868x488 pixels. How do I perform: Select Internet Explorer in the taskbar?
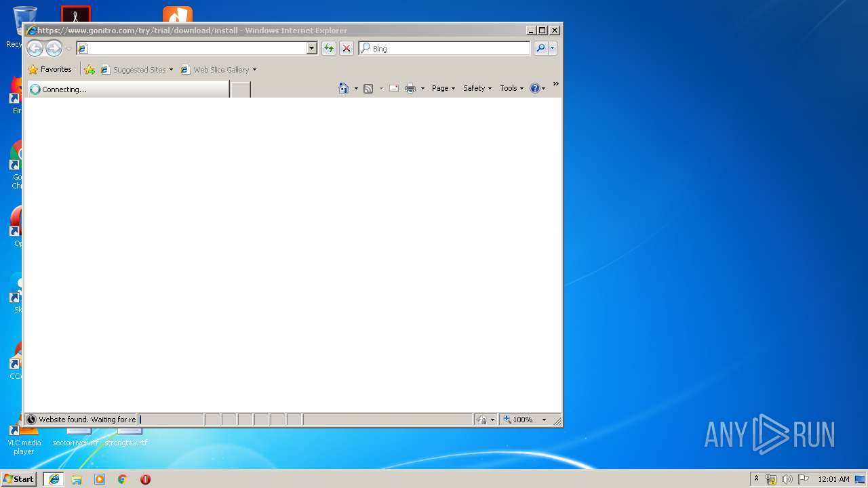(x=54, y=479)
